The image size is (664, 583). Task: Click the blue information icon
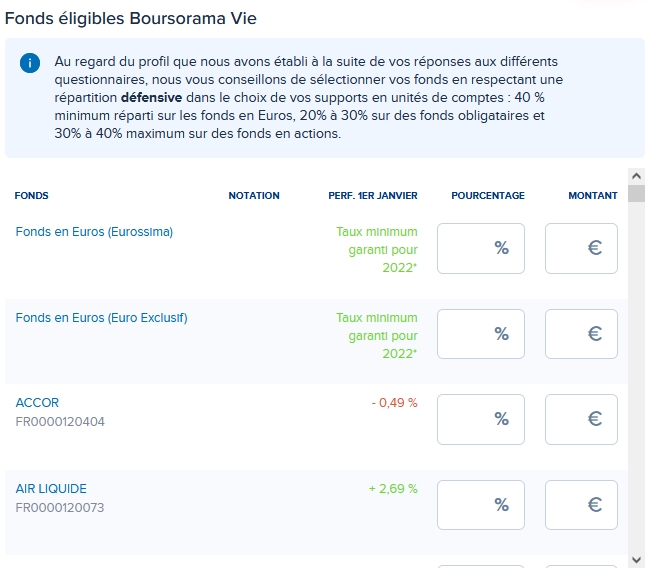(x=30, y=63)
